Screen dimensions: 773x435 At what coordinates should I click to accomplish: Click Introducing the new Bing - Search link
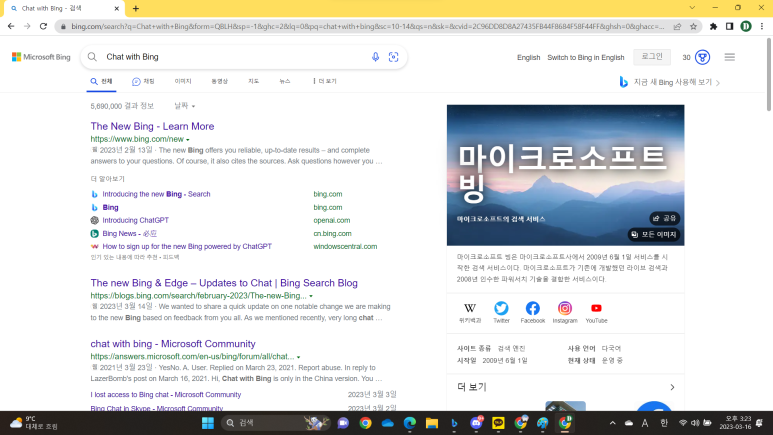pos(156,194)
